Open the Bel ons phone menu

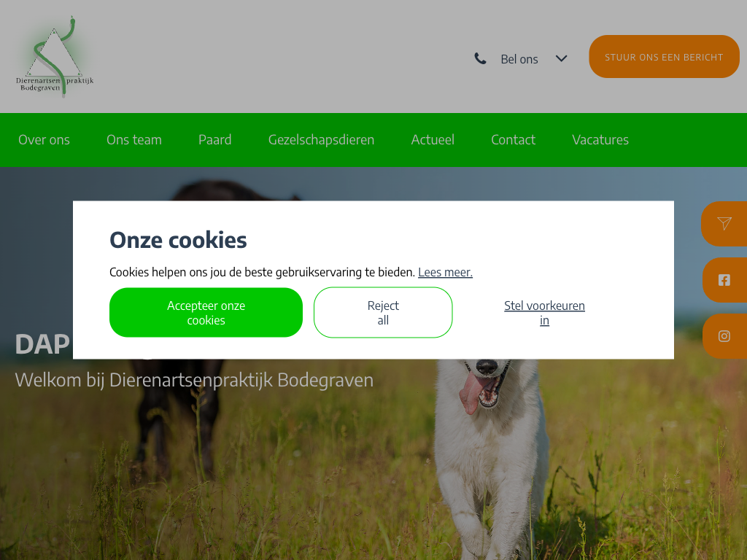click(519, 59)
